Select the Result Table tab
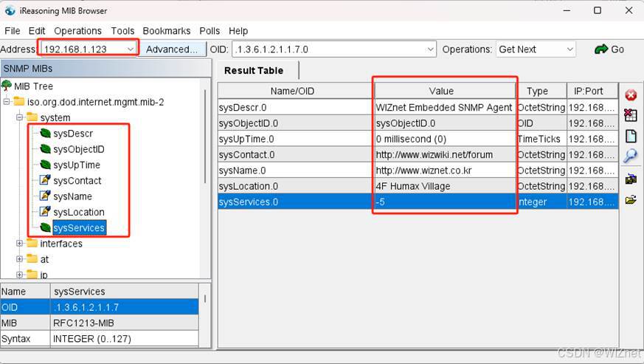 tap(254, 70)
